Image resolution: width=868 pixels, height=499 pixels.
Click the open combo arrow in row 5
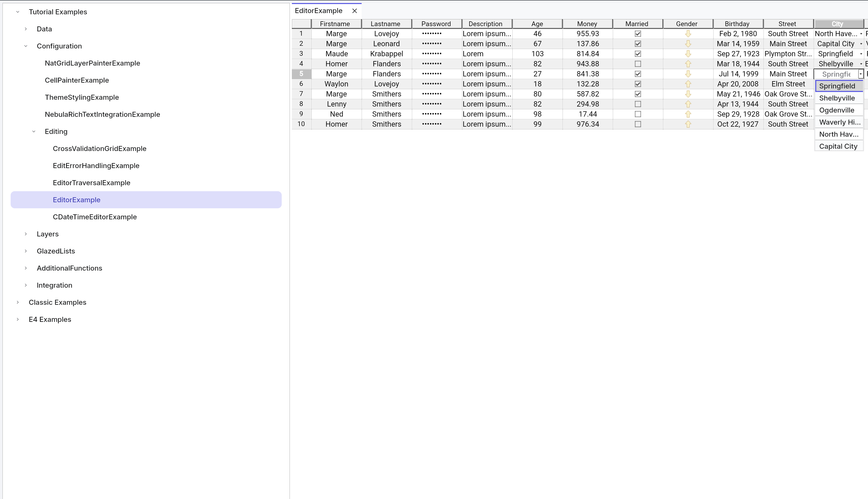click(x=860, y=74)
